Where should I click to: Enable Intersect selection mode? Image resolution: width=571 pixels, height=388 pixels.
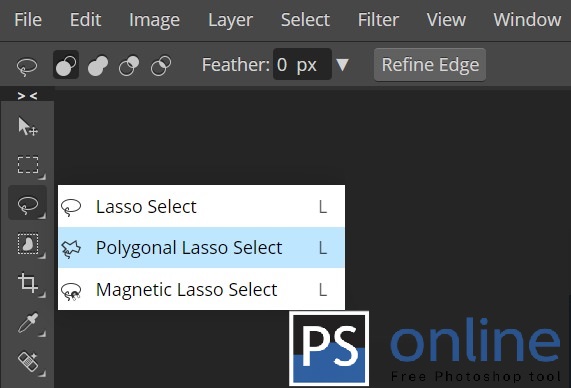pos(161,66)
